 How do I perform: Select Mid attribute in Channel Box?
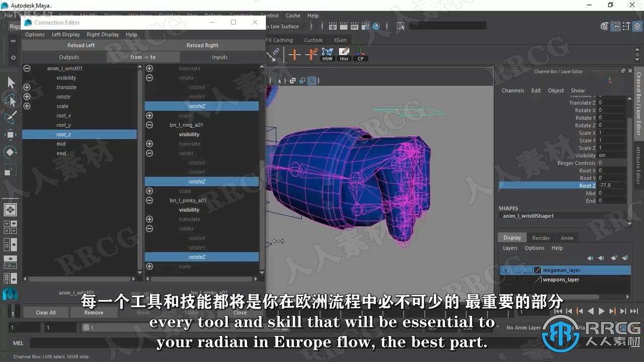(590, 193)
